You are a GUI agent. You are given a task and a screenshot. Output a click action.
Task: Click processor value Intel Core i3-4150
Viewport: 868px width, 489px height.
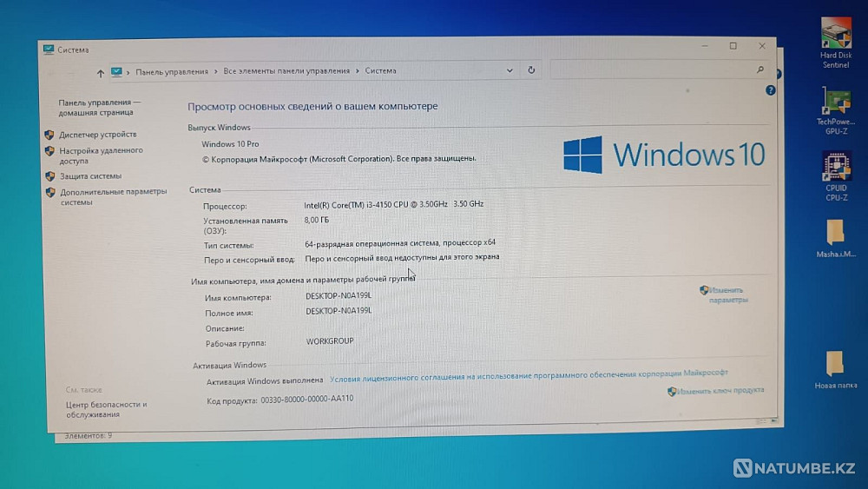[393, 204]
